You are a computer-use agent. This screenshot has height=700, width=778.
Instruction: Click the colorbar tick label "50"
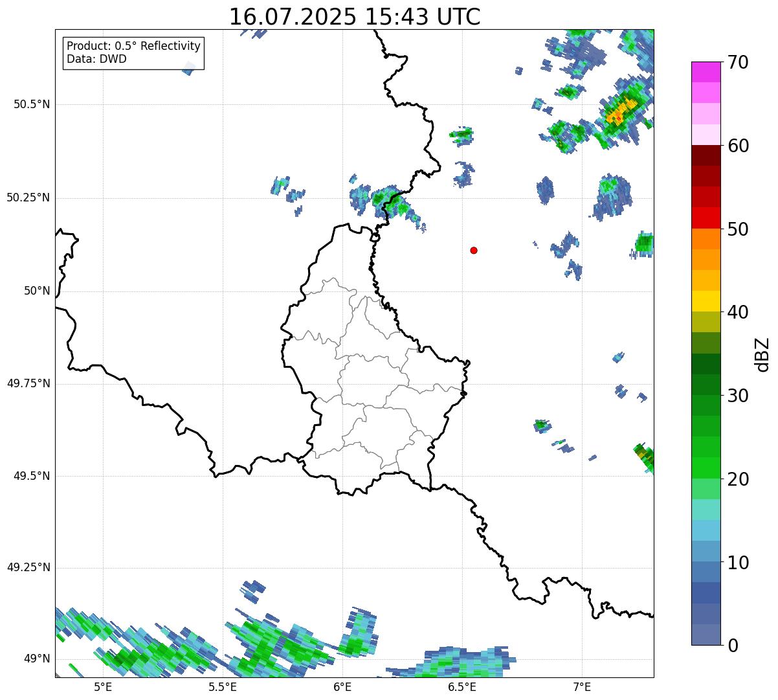point(738,229)
